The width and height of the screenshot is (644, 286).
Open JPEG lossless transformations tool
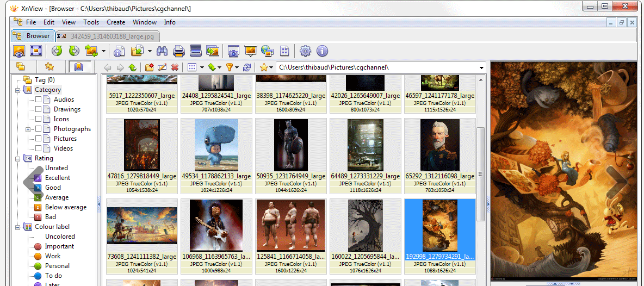[x=91, y=51]
